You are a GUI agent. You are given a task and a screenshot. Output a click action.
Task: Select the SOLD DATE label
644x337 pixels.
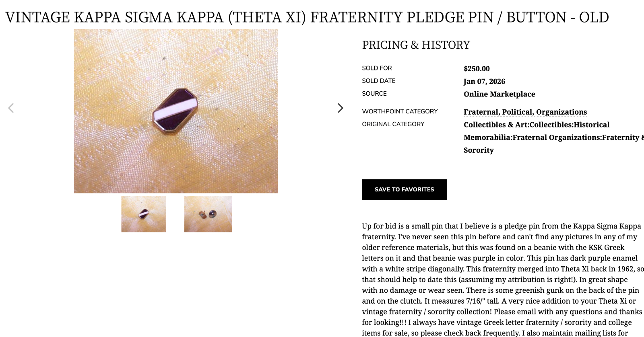pyautogui.click(x=379, y=81)
